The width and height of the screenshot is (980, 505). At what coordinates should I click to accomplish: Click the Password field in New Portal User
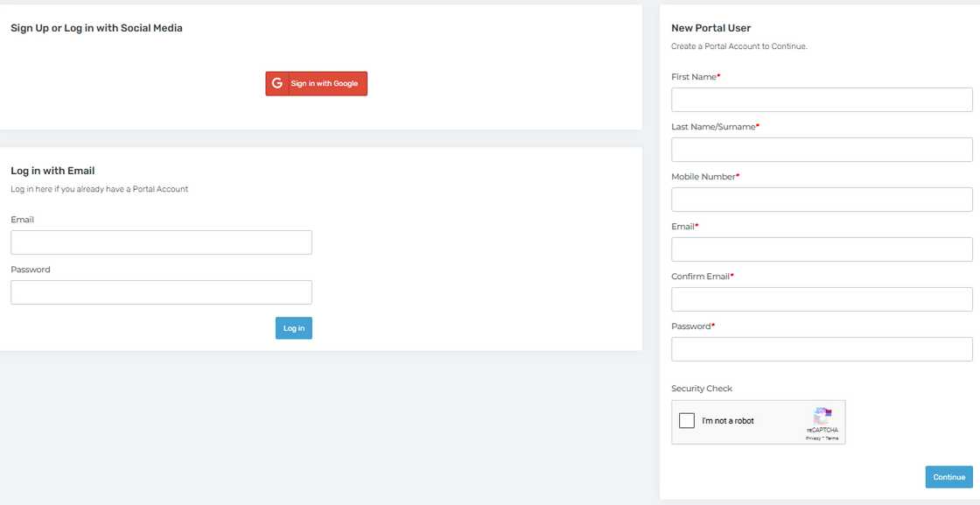821,349
